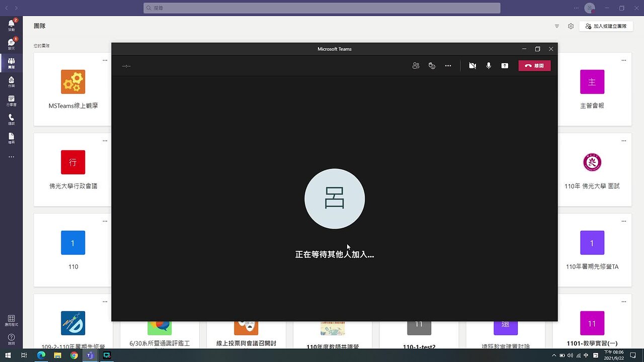Open the 說明 help icon
The height and width of the screenshot is (362, 644).
click(11, 339)
